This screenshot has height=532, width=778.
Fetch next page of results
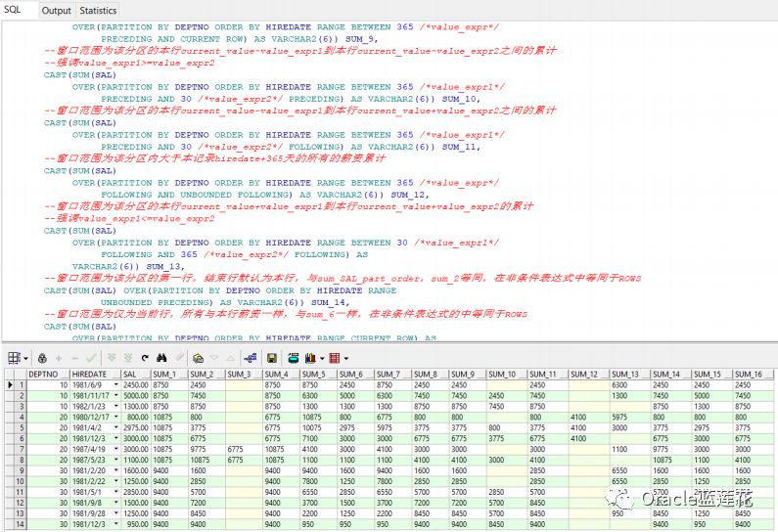[112, 358]
